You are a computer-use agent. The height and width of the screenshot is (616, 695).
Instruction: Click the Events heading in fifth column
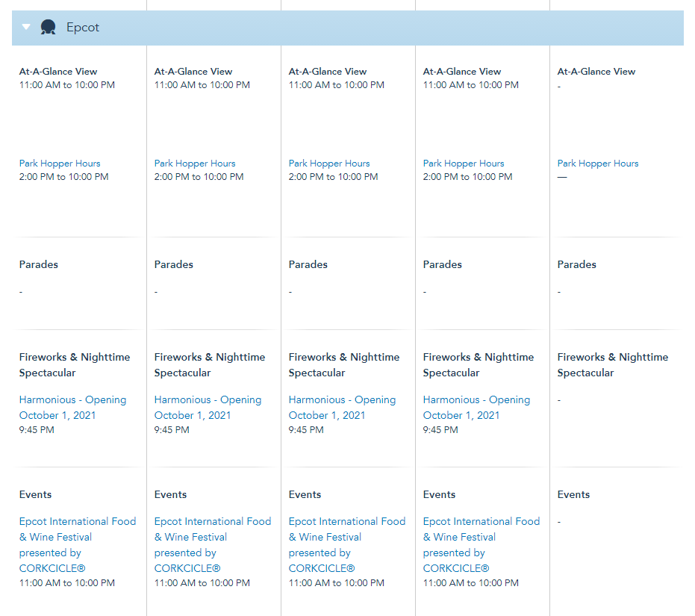[573, 494]
